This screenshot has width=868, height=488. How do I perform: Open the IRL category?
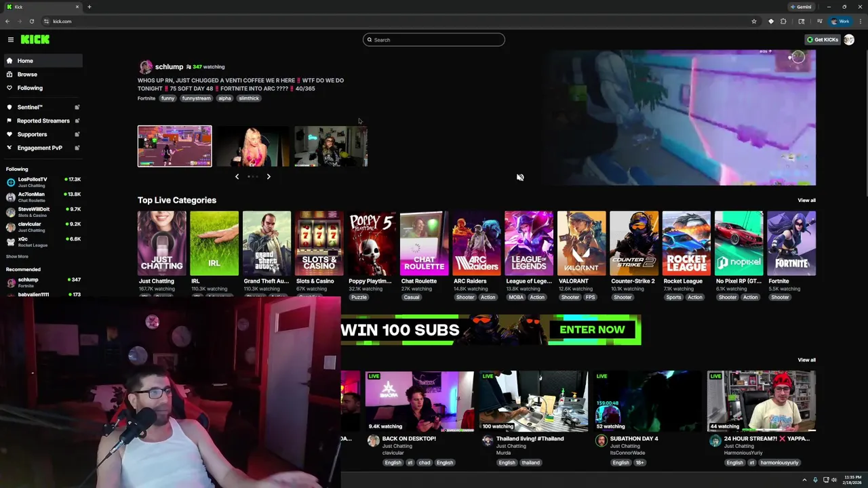click(x=214, y=243)
